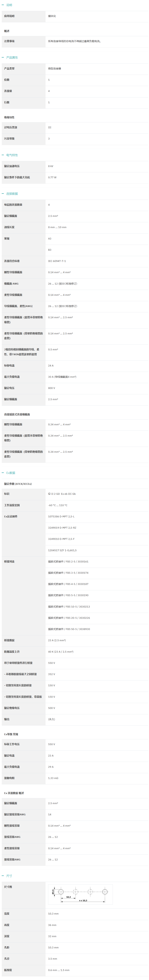
Task: Select the (永久) output value
Action: [52, 719]
